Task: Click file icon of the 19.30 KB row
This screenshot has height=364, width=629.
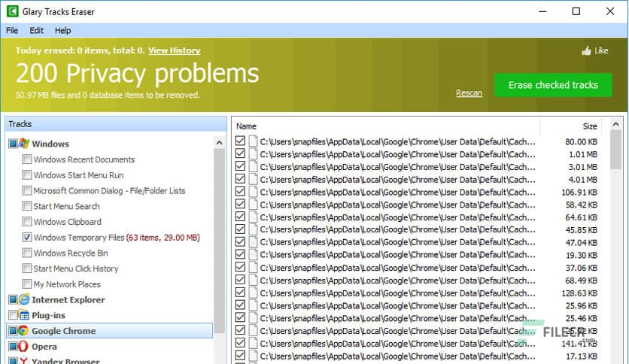Action: (x=253, y=255)
